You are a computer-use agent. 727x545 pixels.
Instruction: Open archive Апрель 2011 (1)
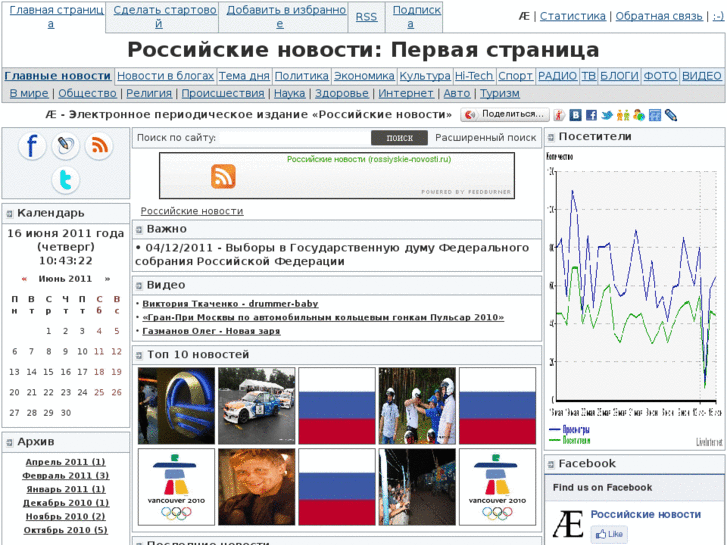65,462
